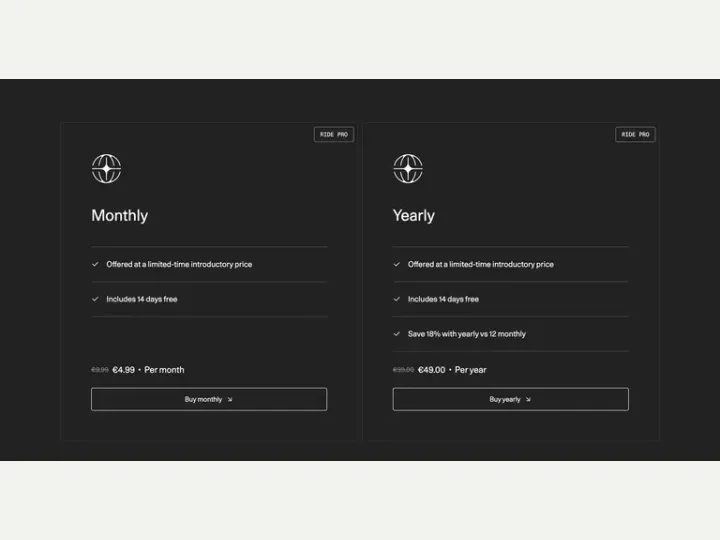Click 'Includes 14 days free' on Yearly card
The image size is (720, 540).
[443, 299]
